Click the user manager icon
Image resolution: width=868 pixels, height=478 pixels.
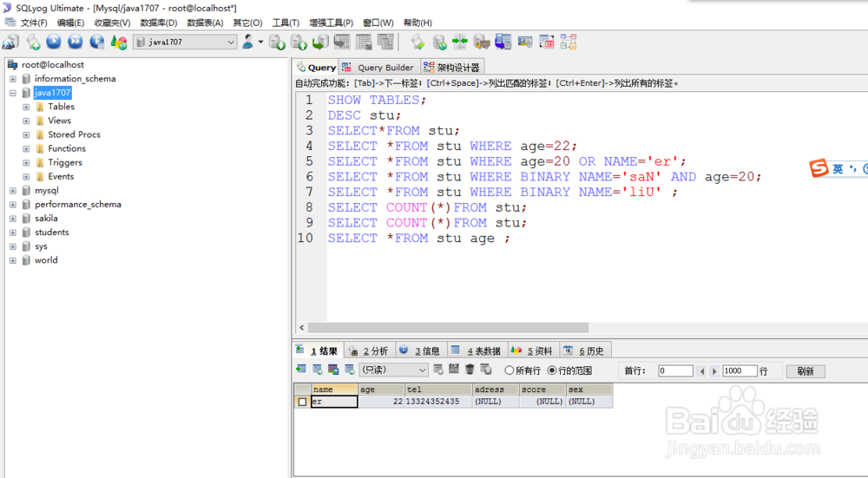click(248, 42)
